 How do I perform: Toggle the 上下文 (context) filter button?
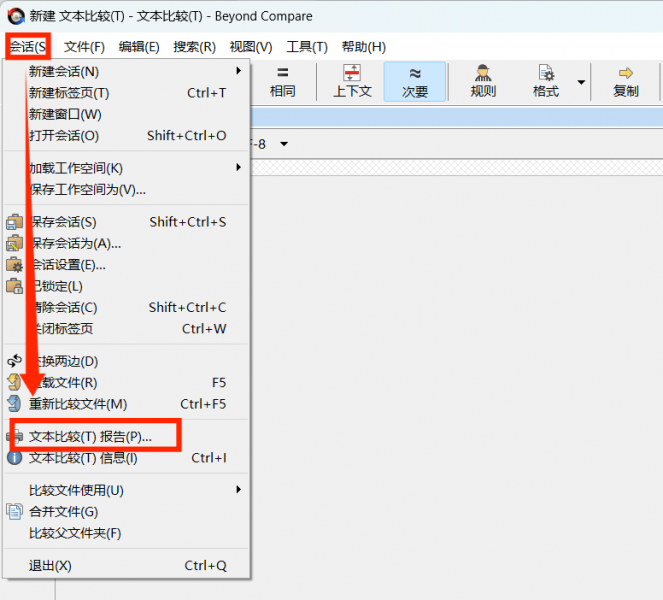(352, 82)
